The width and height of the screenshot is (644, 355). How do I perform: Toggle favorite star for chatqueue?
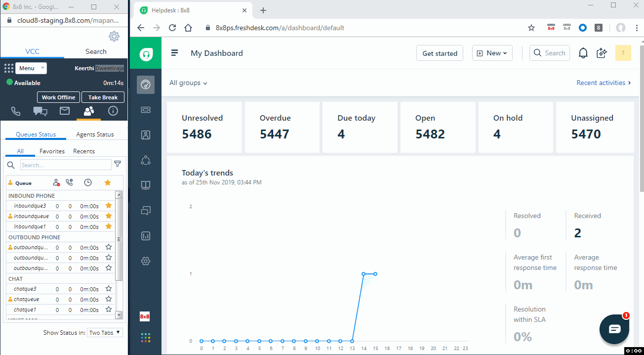coord(108,299)
